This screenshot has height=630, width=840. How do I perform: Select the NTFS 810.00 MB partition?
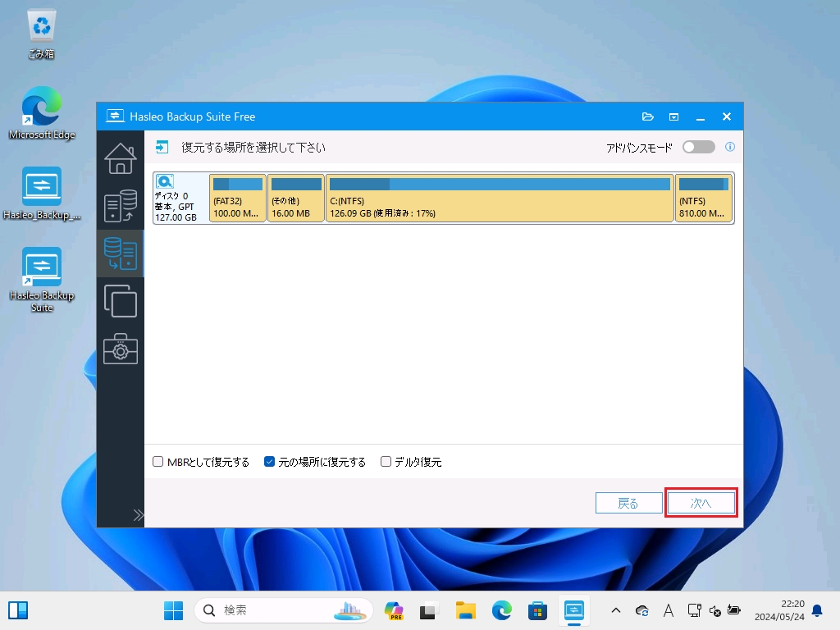(704, 199)
